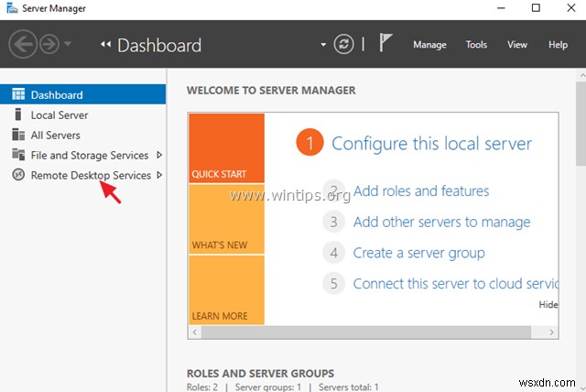Expand the File and Storage Services arrow
The height and width of the screenshot is (392, 586).
click(159, 155)
